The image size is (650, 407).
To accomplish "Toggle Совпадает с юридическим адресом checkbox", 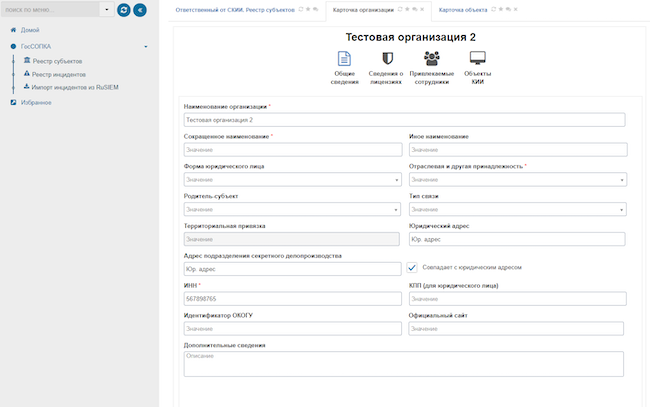I will pos(412,268).
